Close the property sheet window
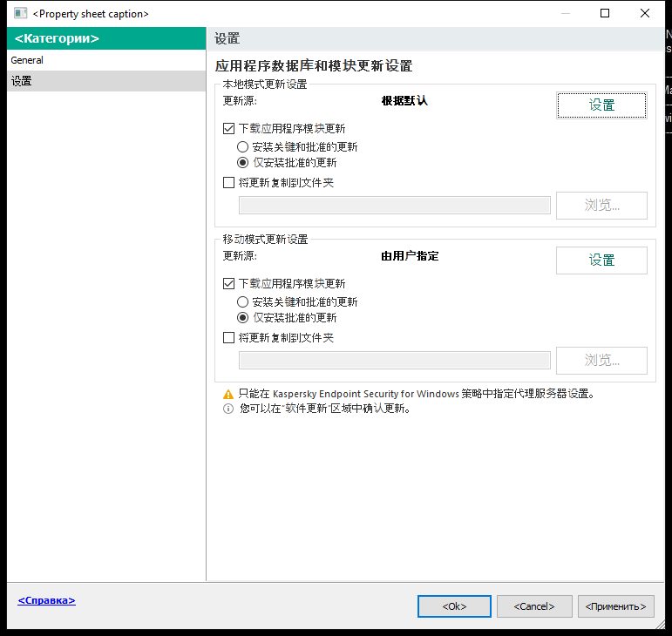Viewport: 672px width, 636px height. [645, 13]
